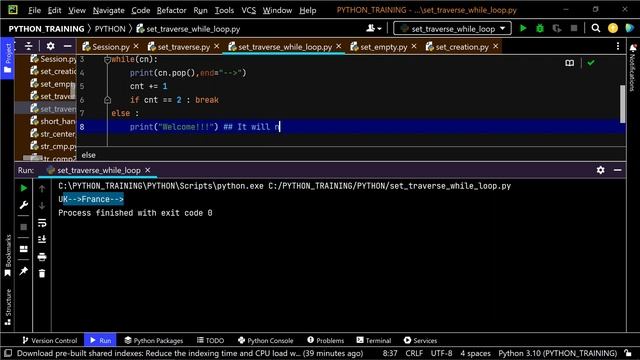
Task: Open the Navigate menu
Action: tap(109, 10)
